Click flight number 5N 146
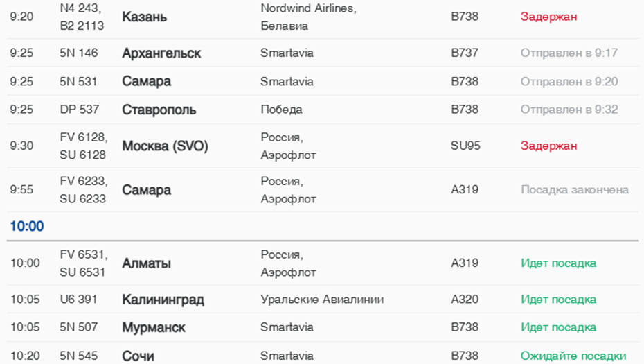Image resolution: width=644 pixels, height=364 pixels. [x=79, y=53]
